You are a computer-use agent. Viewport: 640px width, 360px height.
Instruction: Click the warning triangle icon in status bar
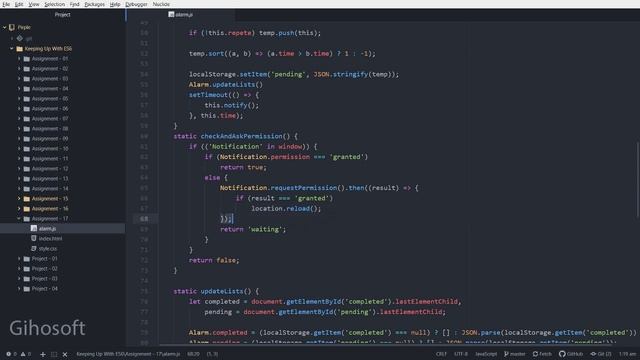(x=23, y=354)
